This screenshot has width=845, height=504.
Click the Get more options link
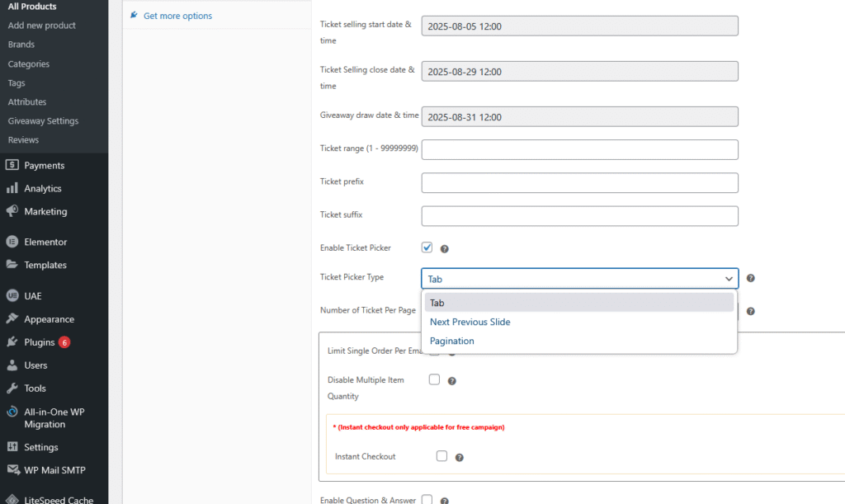pos(177,16)
